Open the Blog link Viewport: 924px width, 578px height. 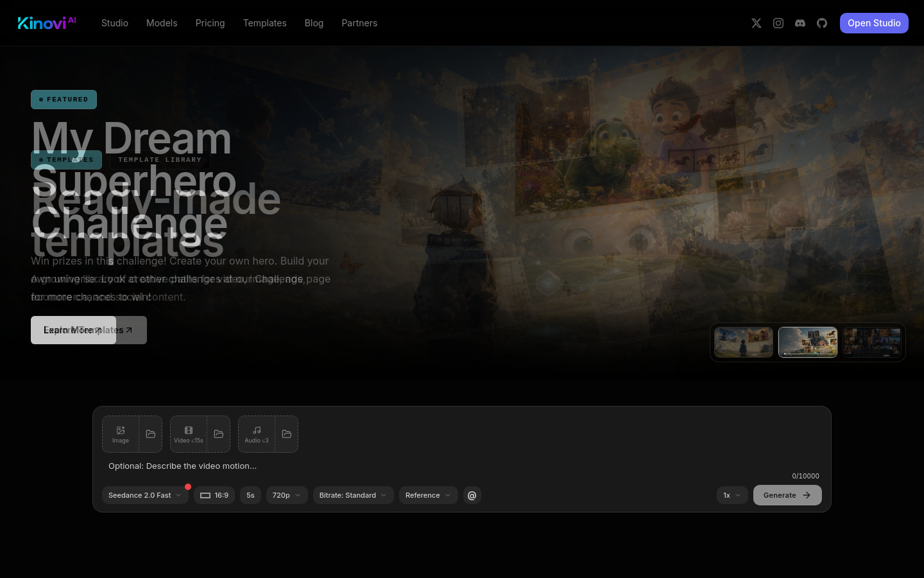point(314,23)
